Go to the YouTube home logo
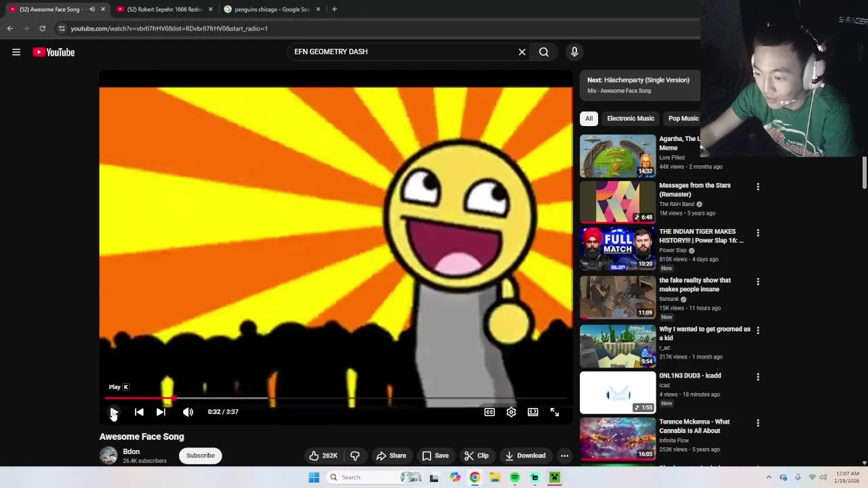The image size is (868, 488). pos(54,52)
